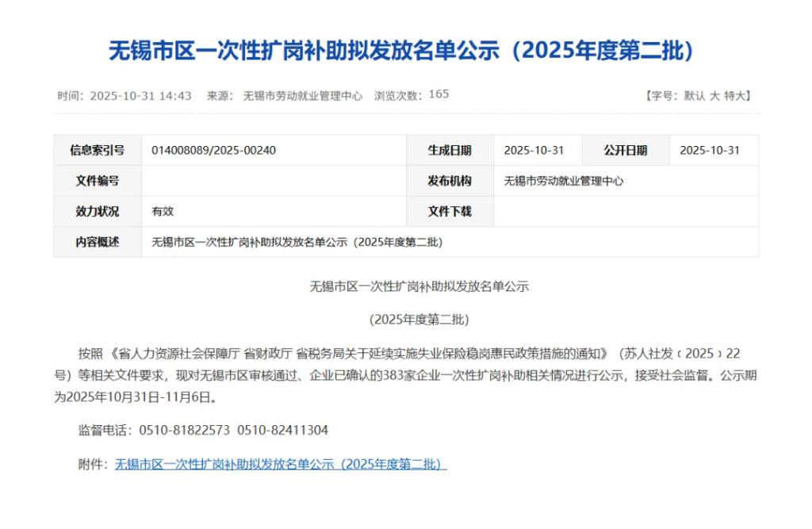812x529 pixels.
Task: Click the 内容概述 summary text
Action: 297,243
